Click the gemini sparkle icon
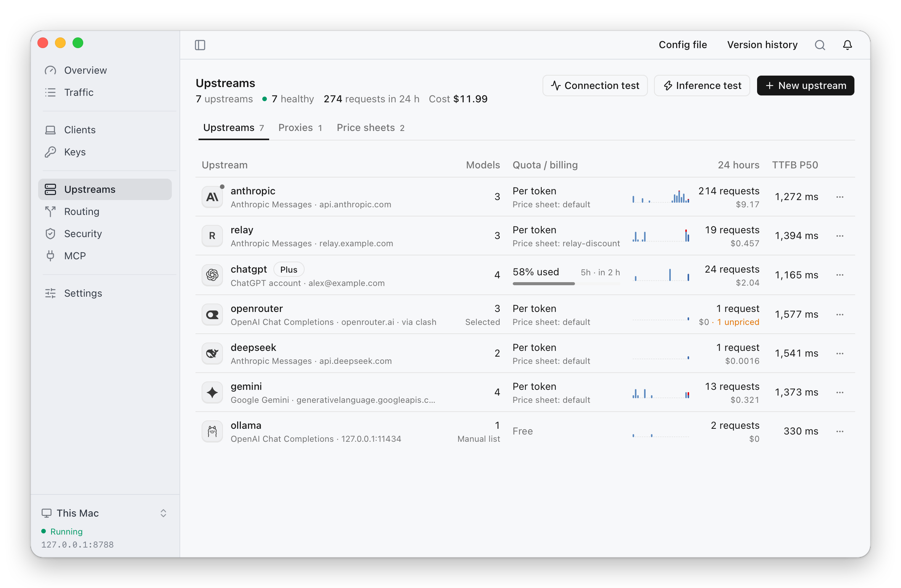 (x=212, y=393)
